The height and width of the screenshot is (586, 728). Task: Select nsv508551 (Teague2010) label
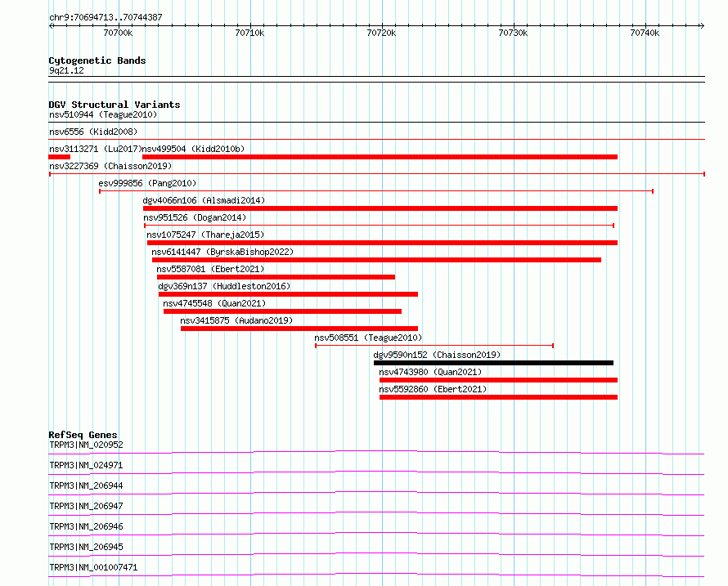pyautogui.click(x=368, y=338)
